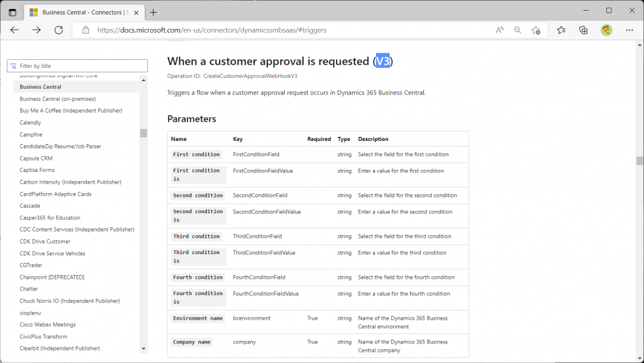
Task: Open the Cascade connector entry
Action: point(30,205)
